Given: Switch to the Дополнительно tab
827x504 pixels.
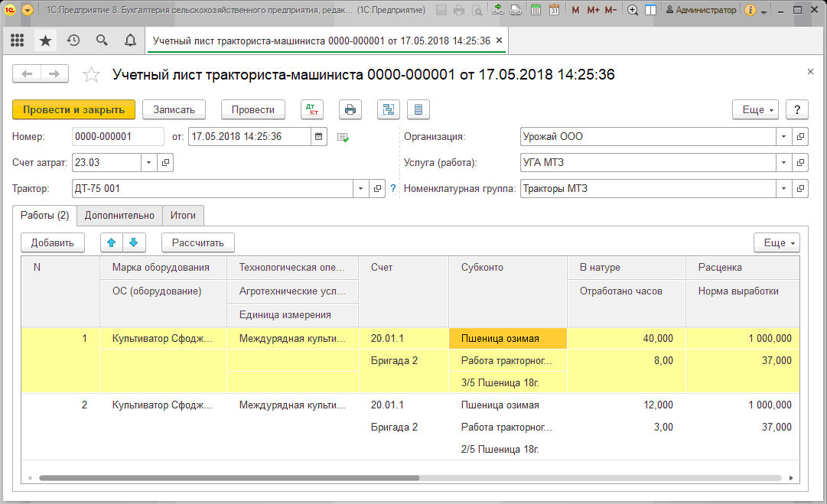Looking at the screenshot, I should coord(119,216).
